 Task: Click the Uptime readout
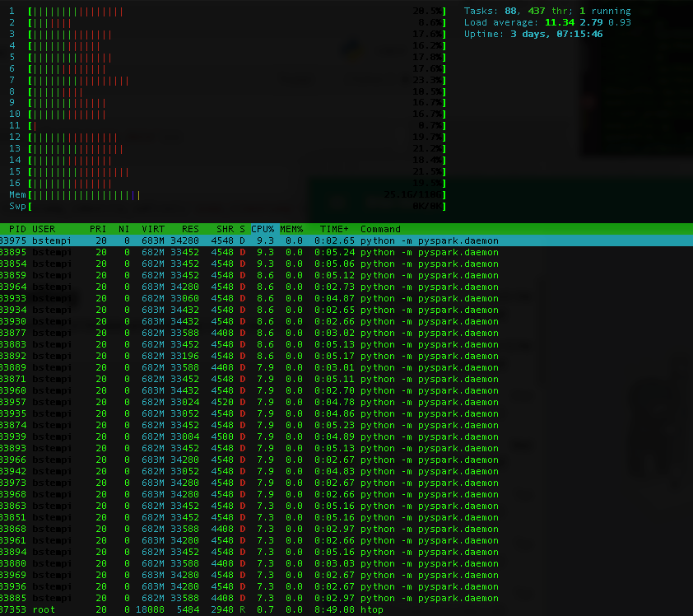pyautogui.click(x=533, y=34)
